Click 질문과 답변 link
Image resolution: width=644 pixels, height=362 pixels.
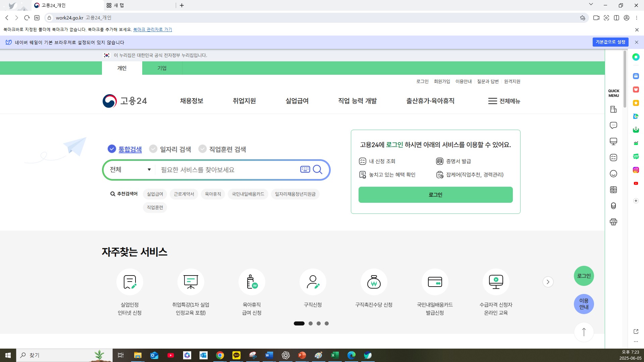coord(488,81)
